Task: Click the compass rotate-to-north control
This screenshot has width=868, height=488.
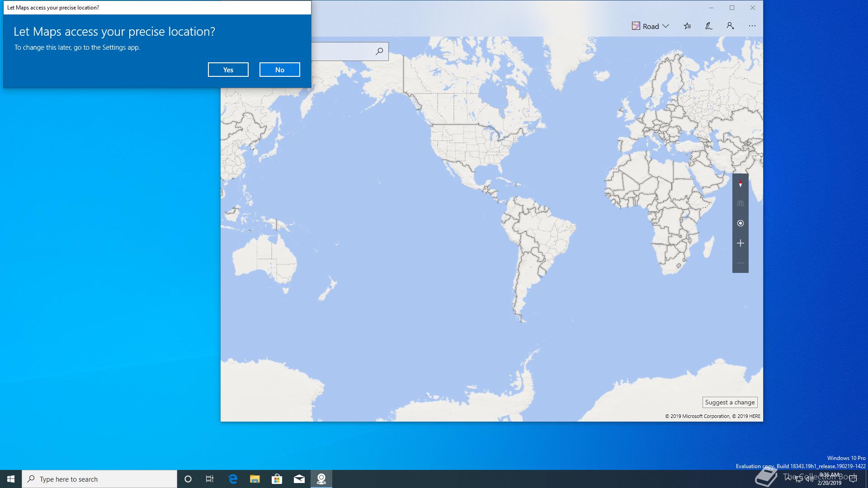Action: [x=740, y=184]
